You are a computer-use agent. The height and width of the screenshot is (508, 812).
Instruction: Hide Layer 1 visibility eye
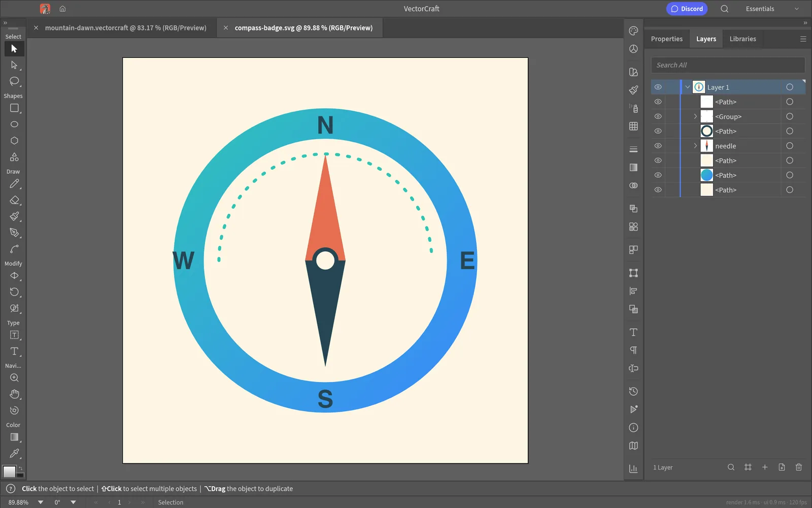658,87
